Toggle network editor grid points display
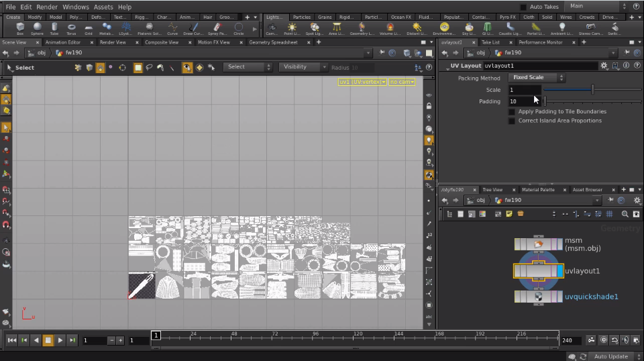 pyautogui.click(x=610, y=214)
